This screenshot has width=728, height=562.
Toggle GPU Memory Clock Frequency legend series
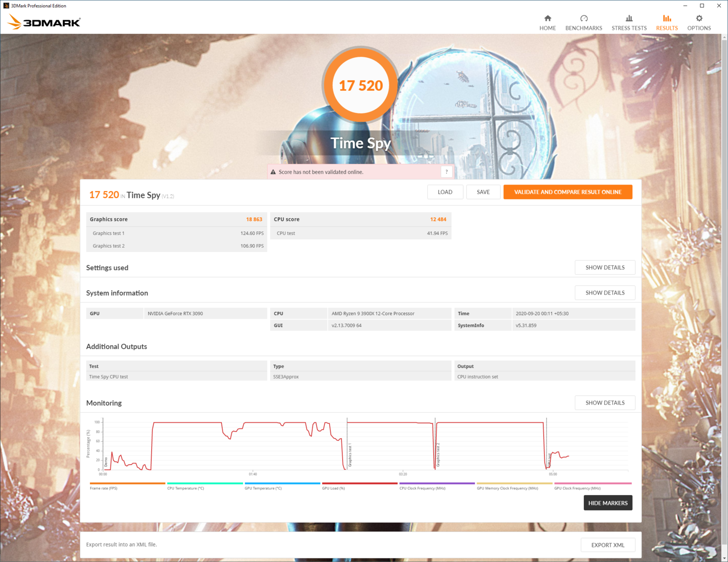pos(515,486)
